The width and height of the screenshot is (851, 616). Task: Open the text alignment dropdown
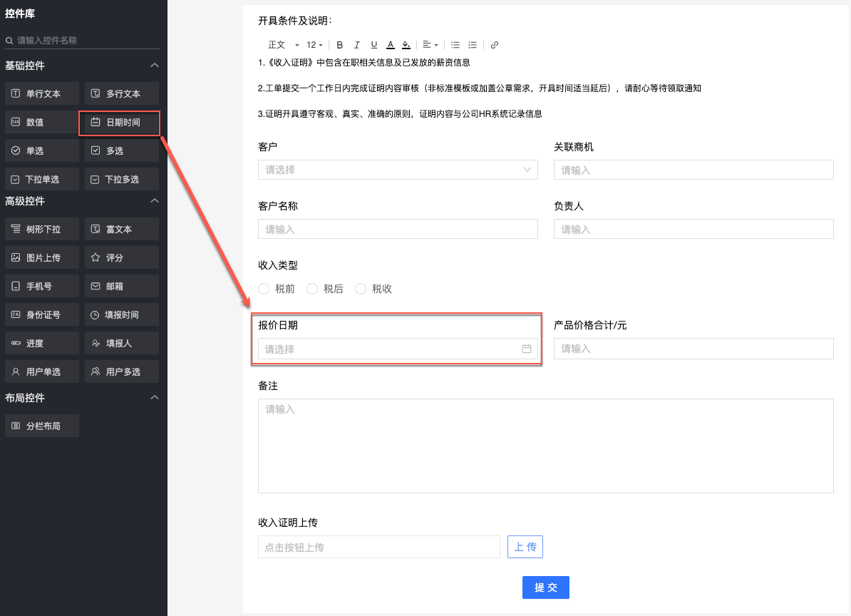coord(430,45)
